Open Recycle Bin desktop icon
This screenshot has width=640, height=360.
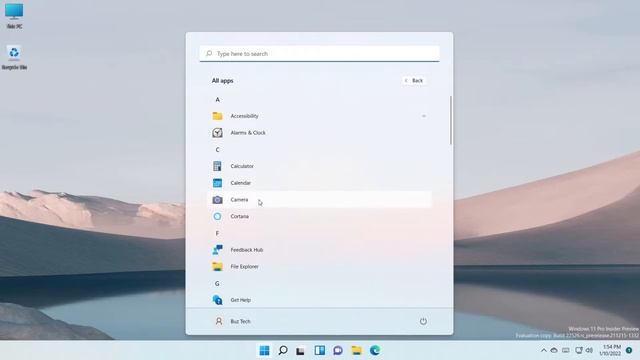pos(14,58)
